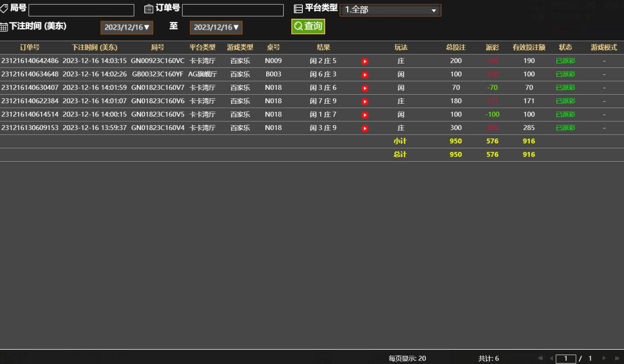624x364 pixels.
Task: Select round number GN00923C160VC in table
Action: (x=158, y=61)
